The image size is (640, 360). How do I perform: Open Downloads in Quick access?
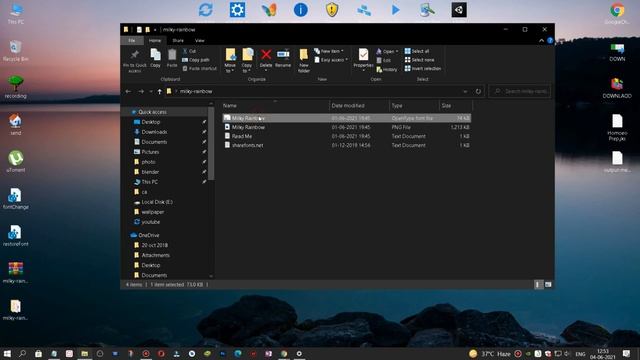[154, 132]
